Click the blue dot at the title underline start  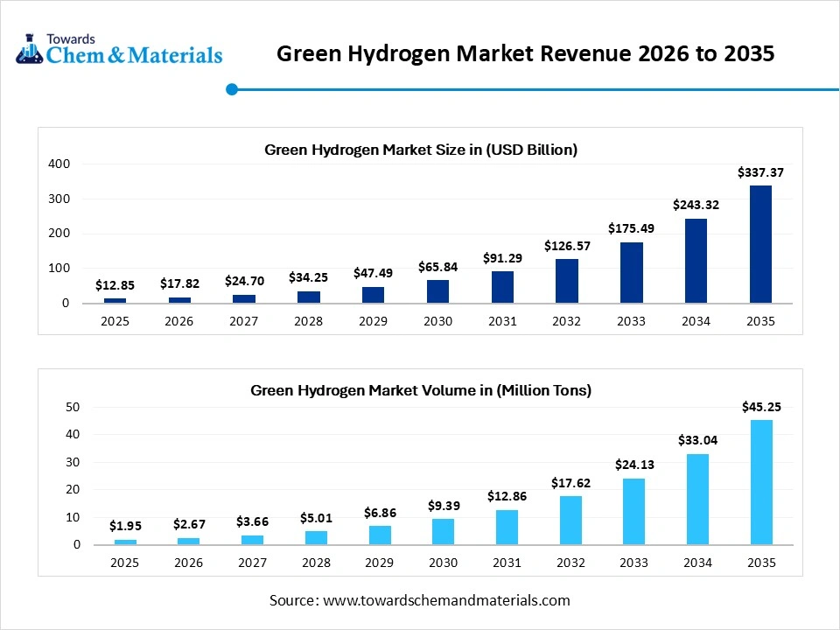click(x=232, y=88)
